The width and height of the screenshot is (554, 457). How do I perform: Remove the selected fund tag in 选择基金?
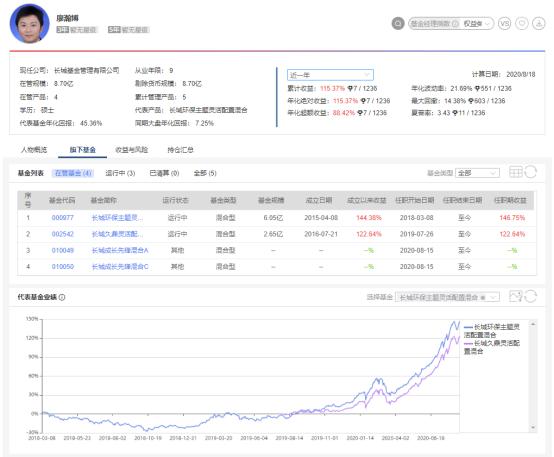(x=483, y=298)
